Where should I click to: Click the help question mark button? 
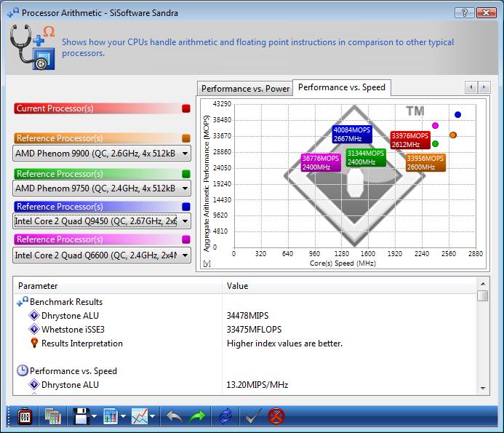pyautogui.click(x=464, y=12)
